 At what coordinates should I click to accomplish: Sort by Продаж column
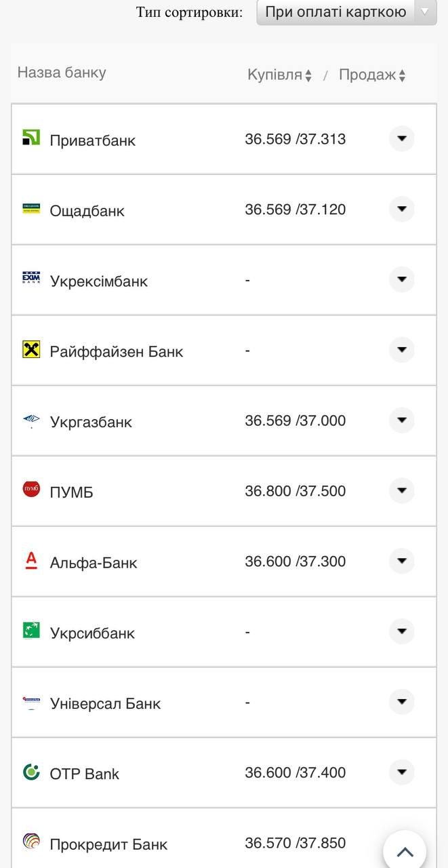point(372,75)
